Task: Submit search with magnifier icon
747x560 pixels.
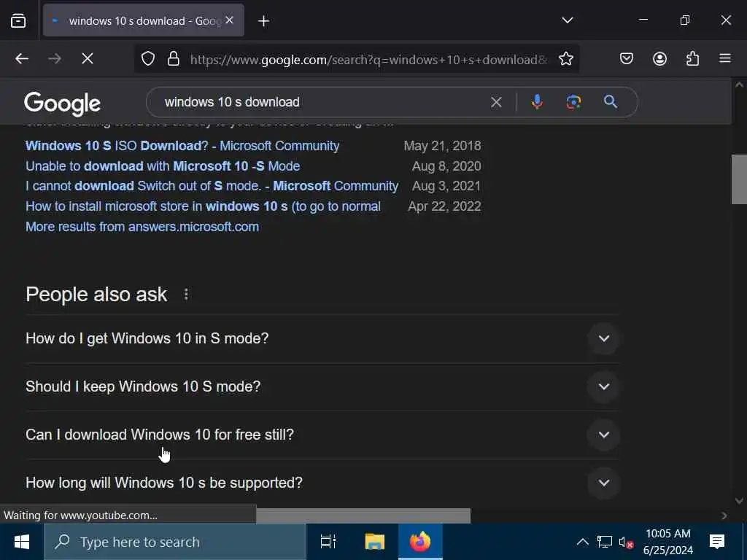Action: click(611, 101)
